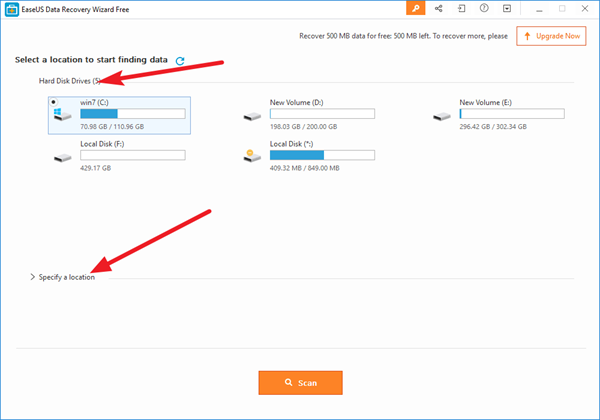Select the win7 (C:) radio button
The image size is (600, 420).
click(x=54, y=102)
